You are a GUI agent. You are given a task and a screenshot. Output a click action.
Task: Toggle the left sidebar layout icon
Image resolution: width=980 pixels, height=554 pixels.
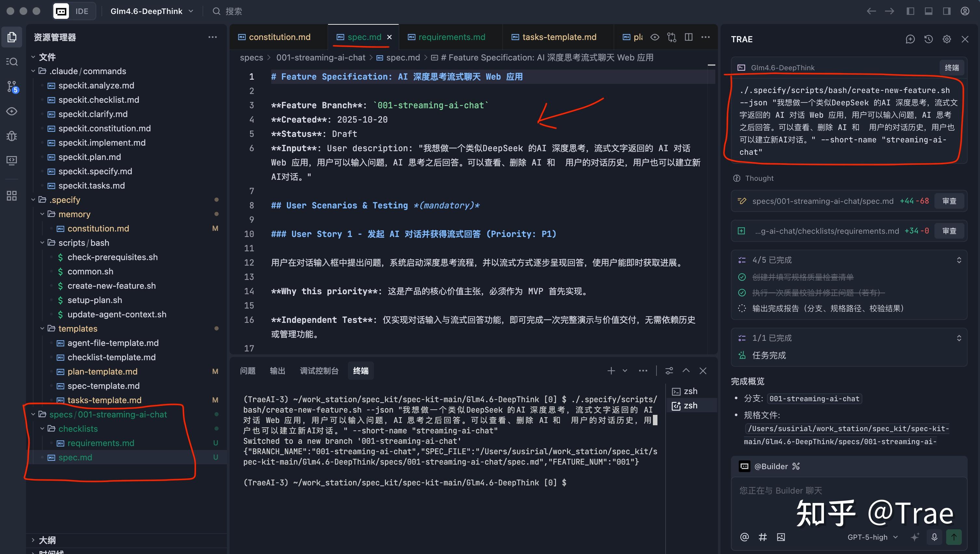(x=910, y=11)
